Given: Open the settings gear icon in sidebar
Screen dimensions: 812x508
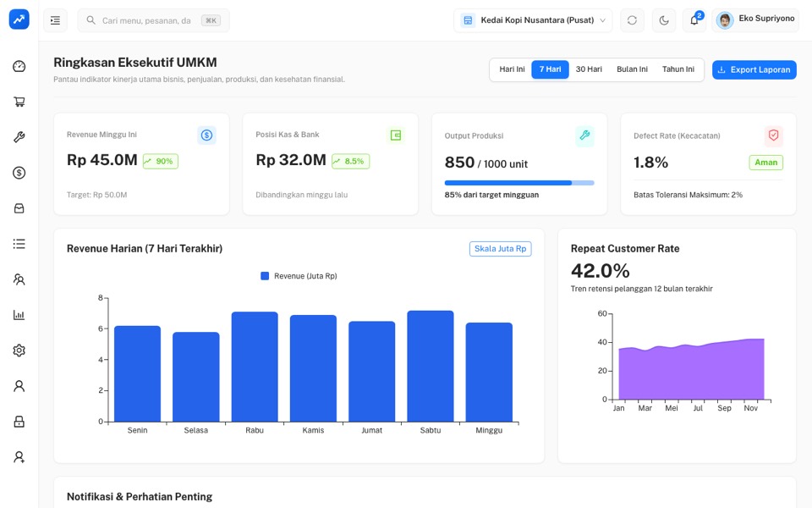Looking at the screenshot, I should pyautogui.click(x=19, y=351).
